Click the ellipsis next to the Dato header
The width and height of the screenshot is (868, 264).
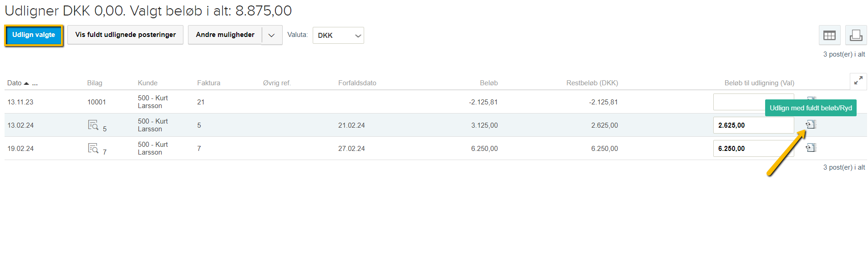(35, 83)
